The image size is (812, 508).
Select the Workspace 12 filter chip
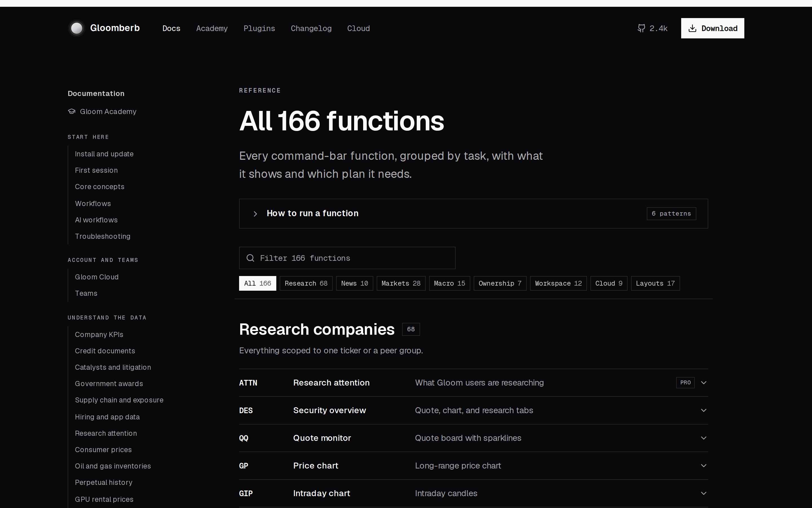558,283
